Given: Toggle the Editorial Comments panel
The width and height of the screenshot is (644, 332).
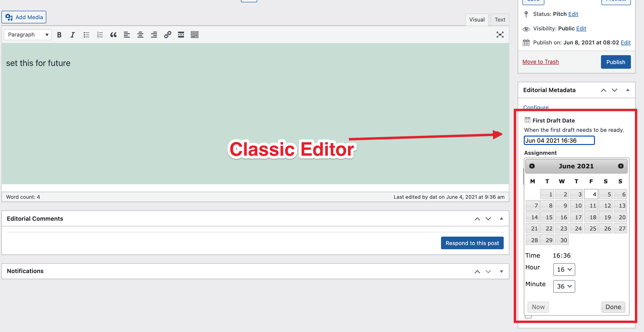Looking at the screenshot, I should pos(501,219).
